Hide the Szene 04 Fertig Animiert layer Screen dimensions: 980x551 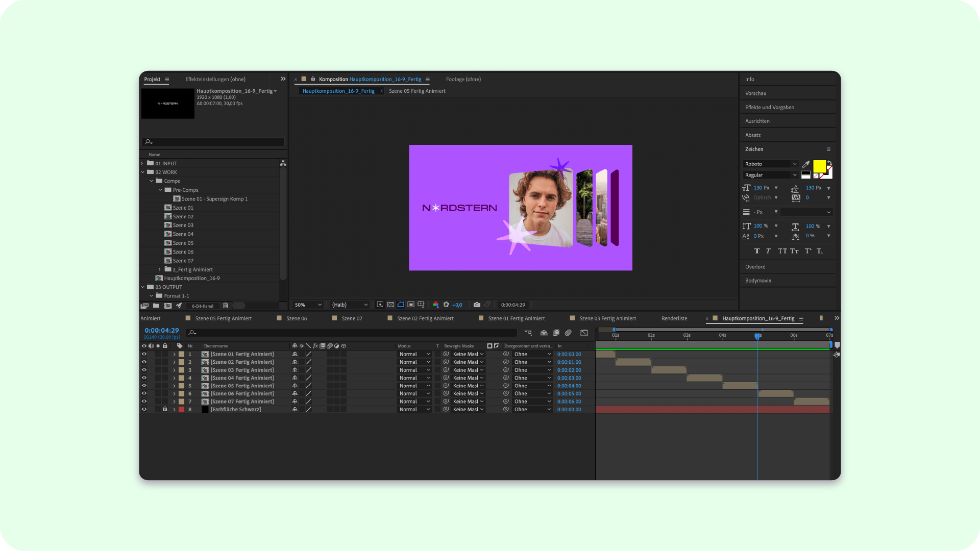(144, 378)
